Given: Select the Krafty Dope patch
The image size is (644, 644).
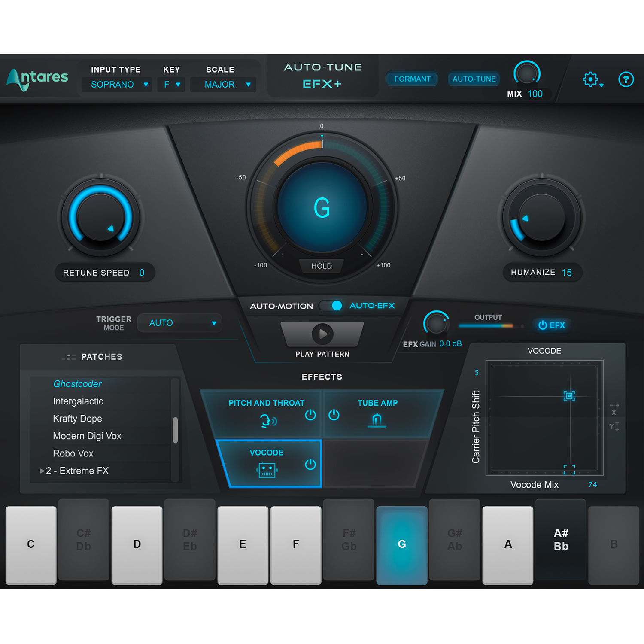Looking at the screenshot, I should point(77,419).
